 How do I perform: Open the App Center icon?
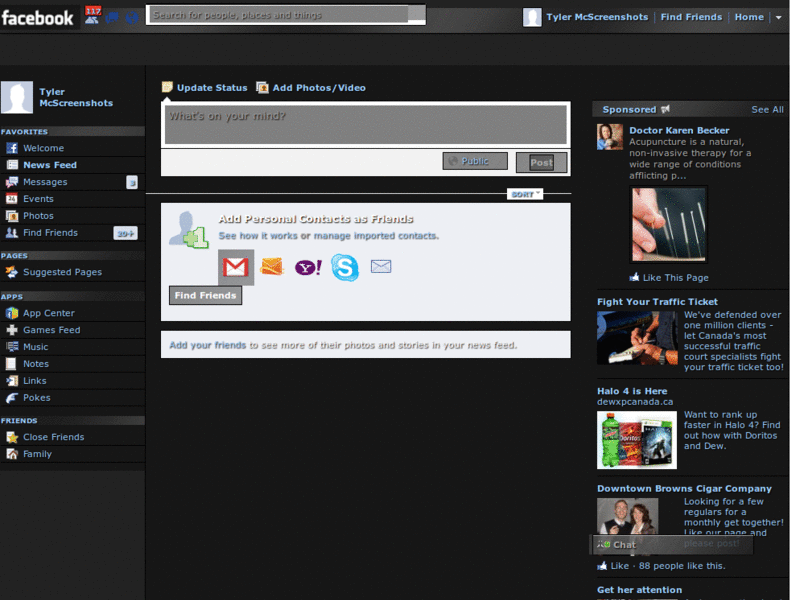point(12,313)
